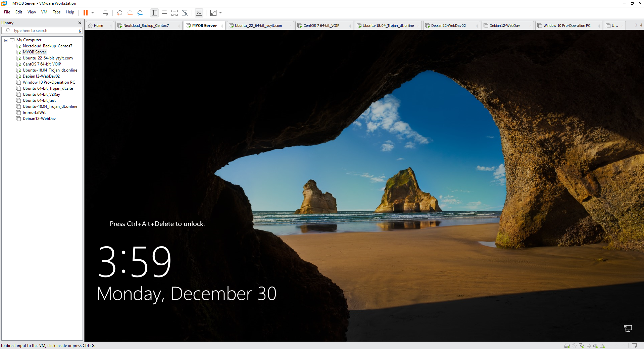Take a snapshot of this virtual machine
Screen dimensions: 644x349
(119, 13)
